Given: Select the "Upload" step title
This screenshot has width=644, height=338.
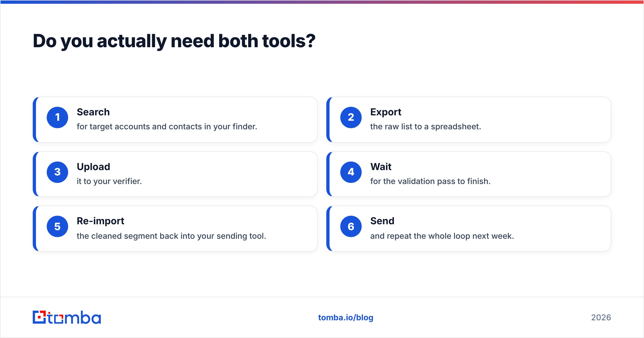Looking at the screenshot, I should 93,167.
